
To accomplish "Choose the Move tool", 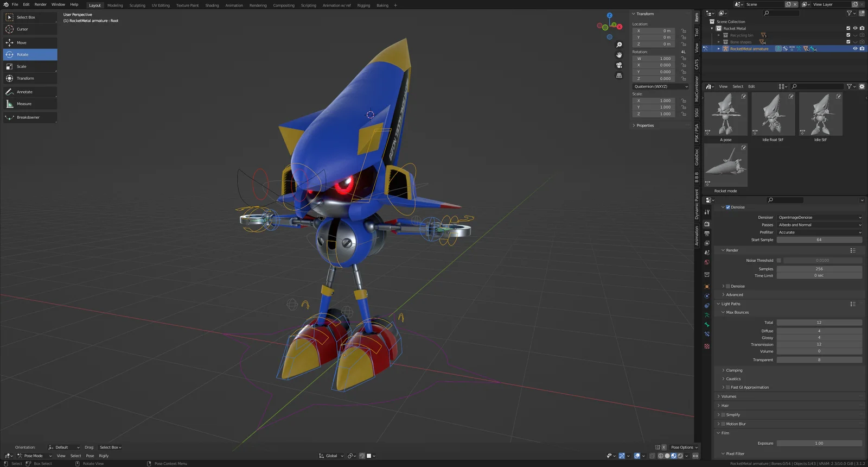I will coord(30,42).
